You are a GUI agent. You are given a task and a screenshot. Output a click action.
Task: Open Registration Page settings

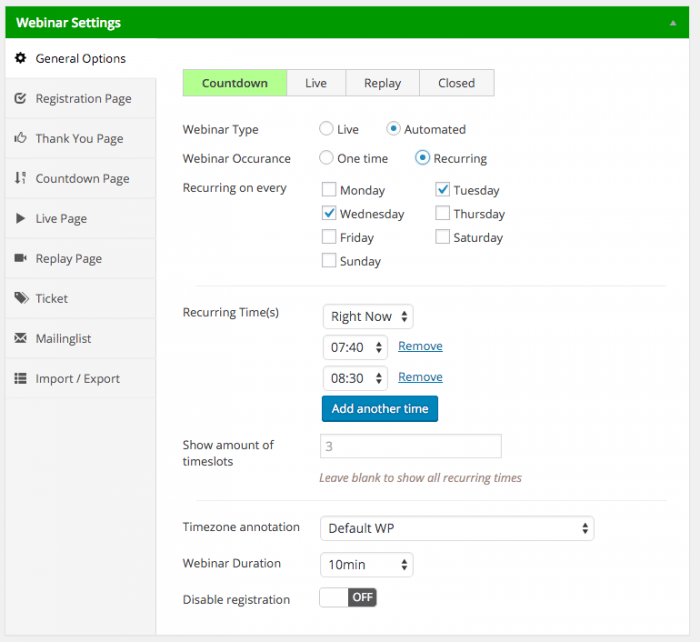[81, 98]
